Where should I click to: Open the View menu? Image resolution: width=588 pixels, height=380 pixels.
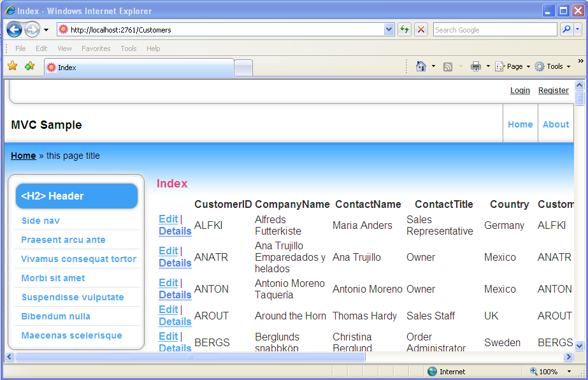(x=64, y=48)
